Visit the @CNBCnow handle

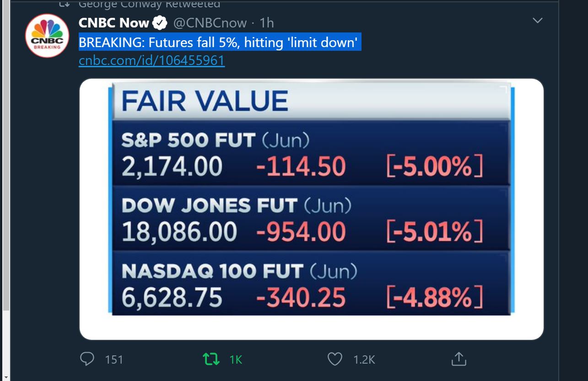[210, 22]
